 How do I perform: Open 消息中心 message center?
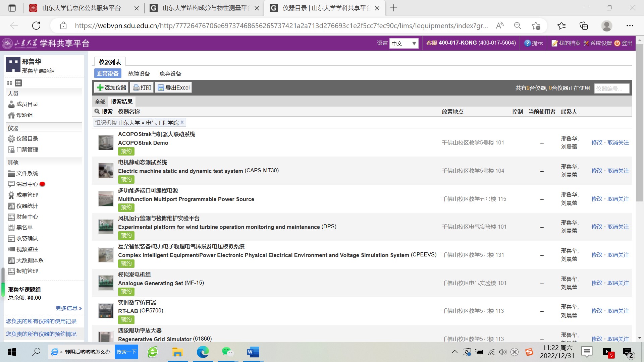click(x=27, y=184)
